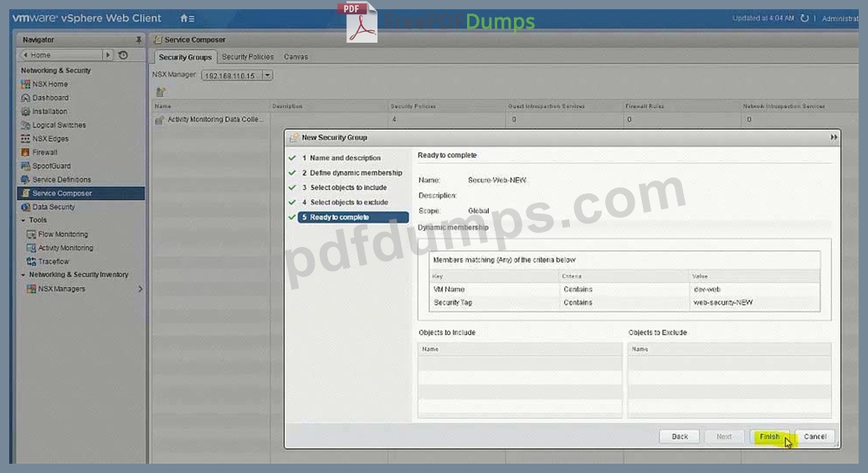Viewport: 868px width, 473px height.
Task: Open NSX Managers inventory
Action: pyautogui.click(x=61, y=289)
